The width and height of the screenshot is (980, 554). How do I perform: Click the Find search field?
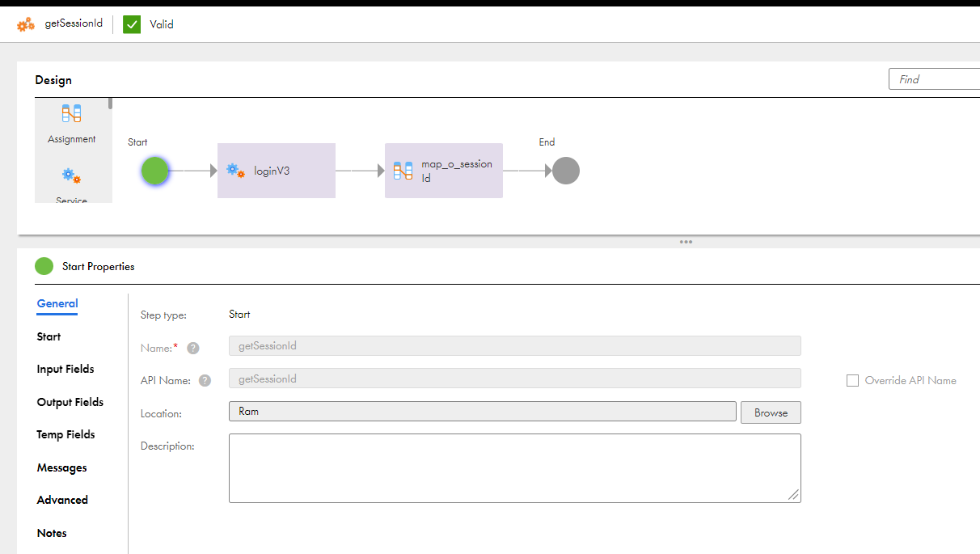[x=934, y=79]
